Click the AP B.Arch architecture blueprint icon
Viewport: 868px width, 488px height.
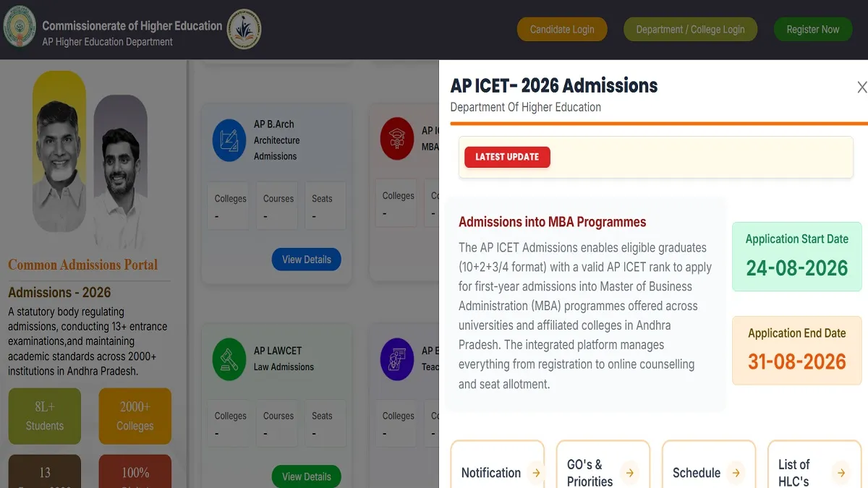coord(229,140)
